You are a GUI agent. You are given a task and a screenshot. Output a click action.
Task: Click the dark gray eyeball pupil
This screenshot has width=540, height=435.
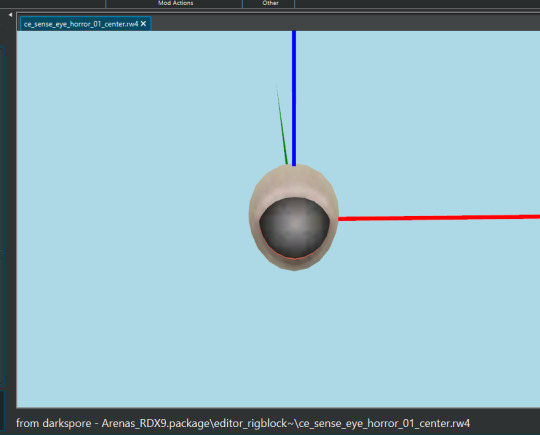tap(294, 227)
